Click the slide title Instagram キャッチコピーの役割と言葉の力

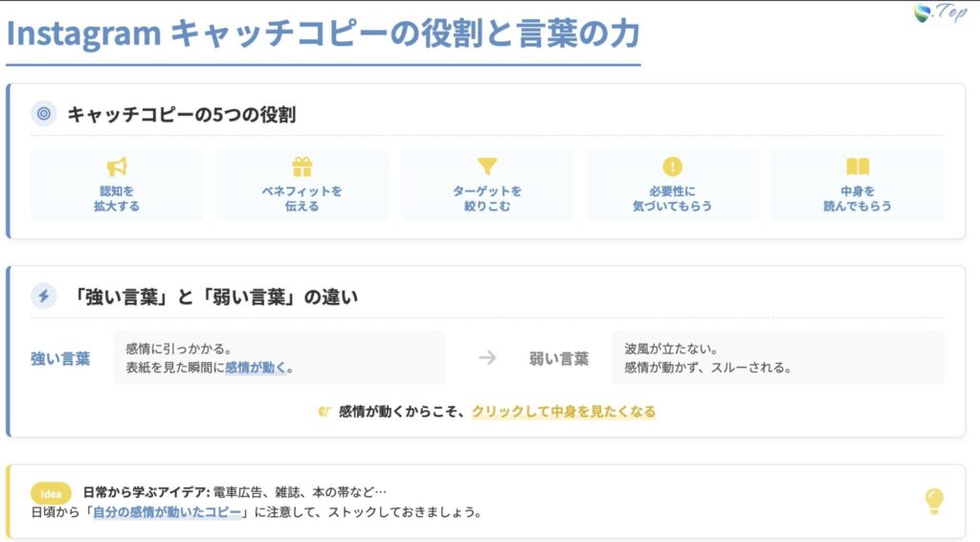(323, 34)
